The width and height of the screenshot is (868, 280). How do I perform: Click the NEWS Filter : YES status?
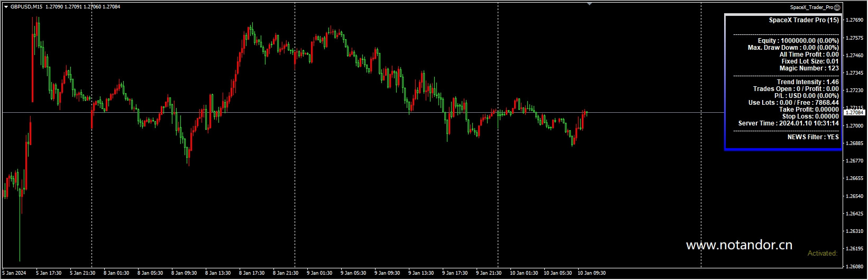[813, 137]
